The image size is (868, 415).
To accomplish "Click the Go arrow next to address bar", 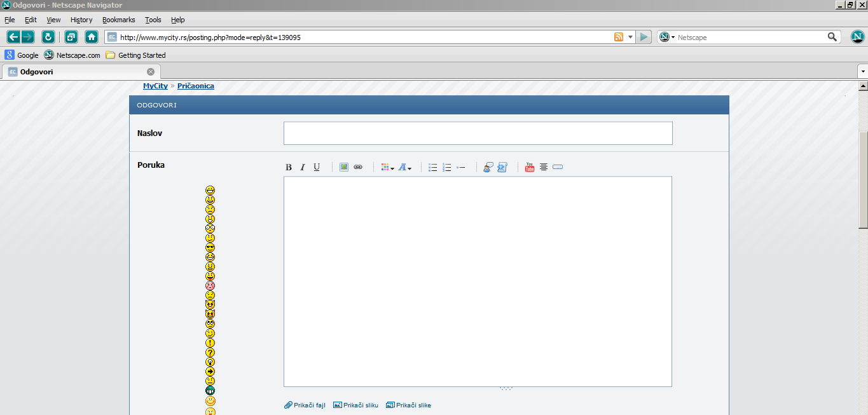I will (644, 37).
